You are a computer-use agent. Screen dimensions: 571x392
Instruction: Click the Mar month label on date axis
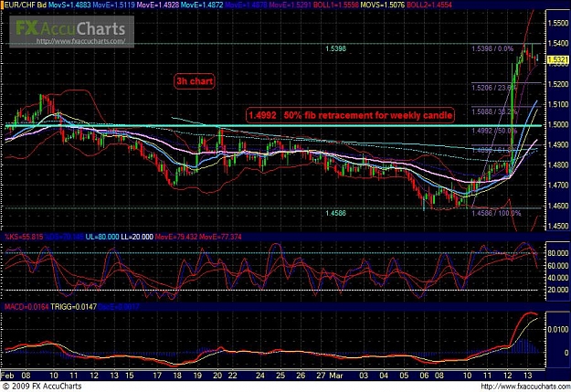pos(335,376)
